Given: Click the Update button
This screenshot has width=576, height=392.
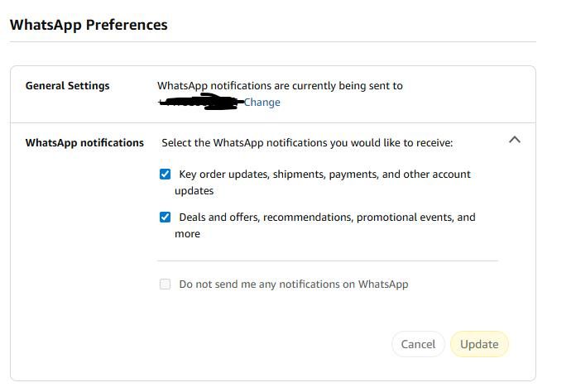Looking at the screenshot, I should 479,344.
